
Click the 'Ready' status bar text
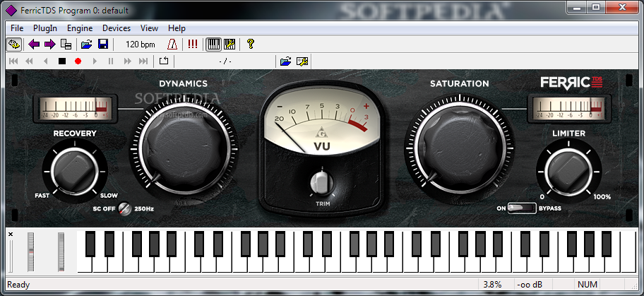pyautogui.click(x=18, y=284)
